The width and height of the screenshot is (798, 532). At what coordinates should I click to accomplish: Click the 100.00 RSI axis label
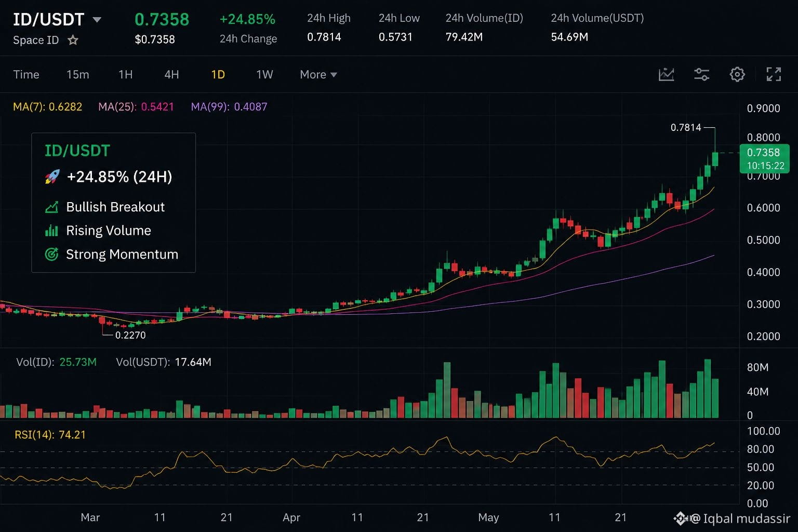point(764,431)
